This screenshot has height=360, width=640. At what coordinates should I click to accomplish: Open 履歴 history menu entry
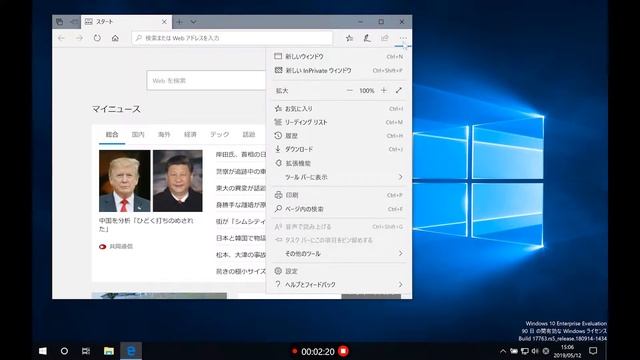pyautogui.click(x=339, y=136)
